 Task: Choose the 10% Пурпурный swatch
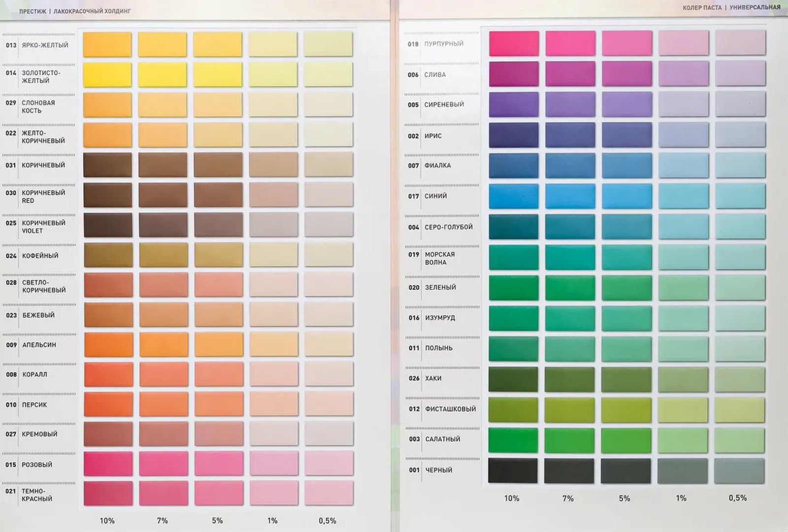[x=514, y=43]
